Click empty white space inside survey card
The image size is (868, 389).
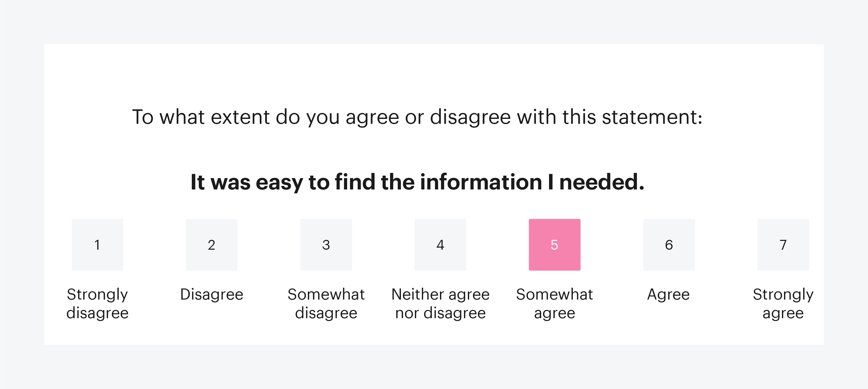[434, 74]
